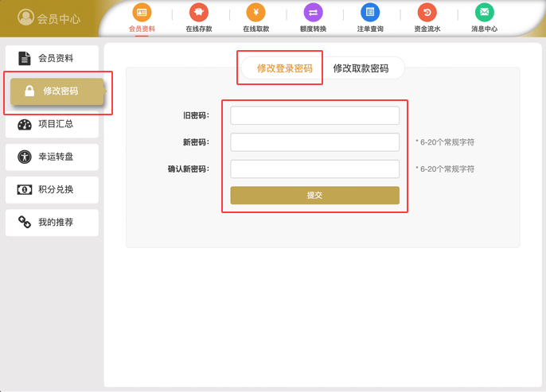Screen dimensions: 546x392
Task: Open 额度转换 transfer arrows icon
Action: coord(313,13)
